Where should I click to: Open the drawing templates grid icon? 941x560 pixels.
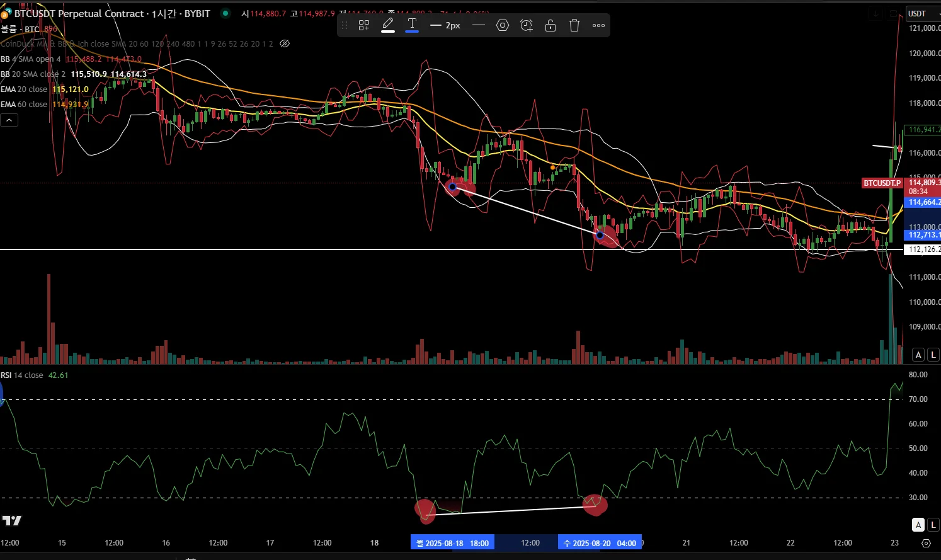364,25
